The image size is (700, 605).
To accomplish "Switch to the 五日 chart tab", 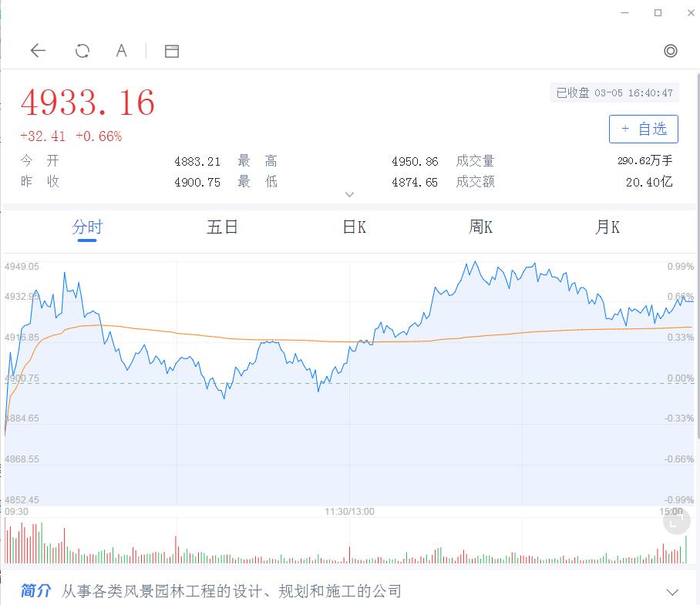I will (x=222, y=227).
